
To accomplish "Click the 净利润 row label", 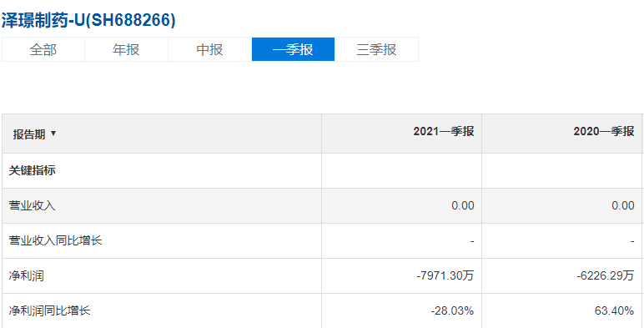I will (x=27, y=275).
